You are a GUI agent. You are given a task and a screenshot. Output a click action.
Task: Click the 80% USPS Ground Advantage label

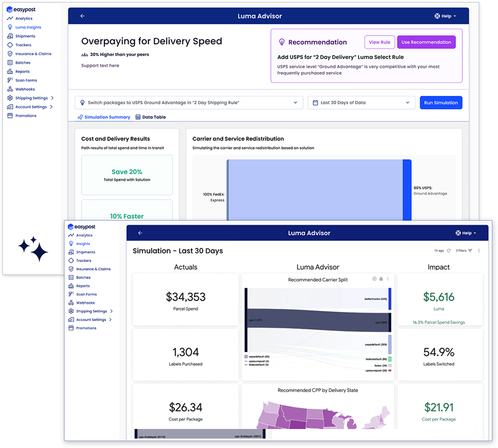tap(430, 191)
